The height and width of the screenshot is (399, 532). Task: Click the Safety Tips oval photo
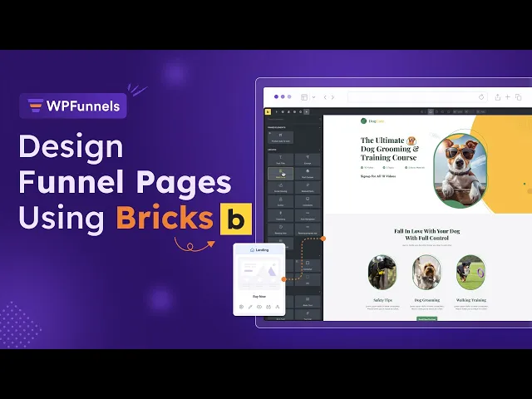382,272
